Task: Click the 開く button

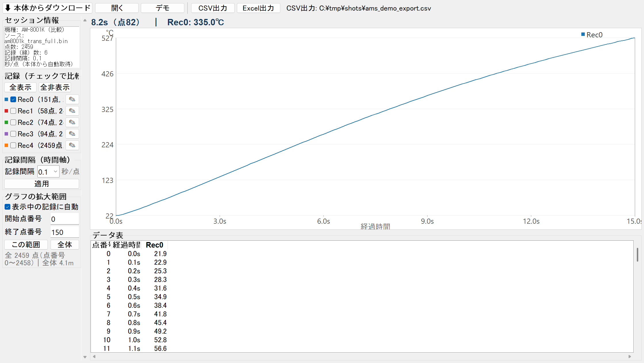Action: tap(117, 8)
